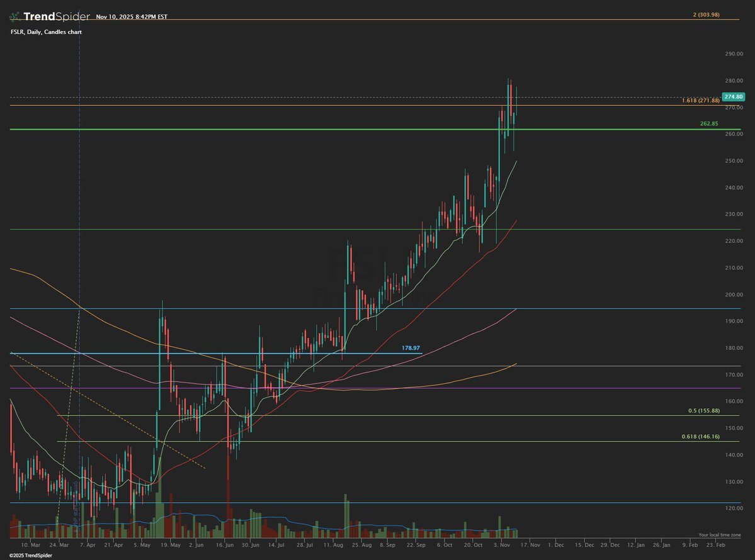This screenshot has width=755, height=560.
Task: Click the 'Nov 10, 2025 8:42PM EST' timestamp
Action: tap(132, 17)
